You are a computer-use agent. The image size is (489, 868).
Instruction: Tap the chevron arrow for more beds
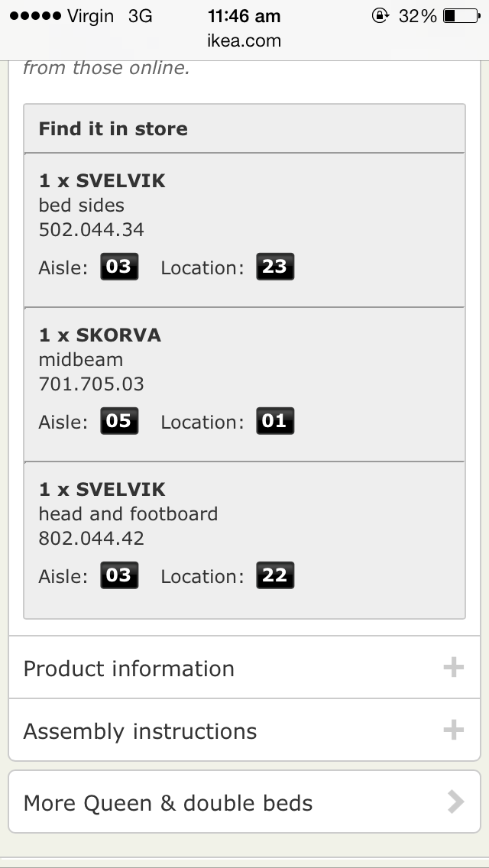point(455,802)
